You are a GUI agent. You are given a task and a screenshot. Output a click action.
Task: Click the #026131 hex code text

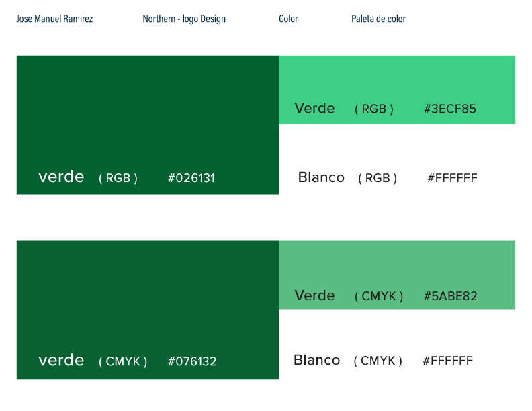click(x=191, y=178)
